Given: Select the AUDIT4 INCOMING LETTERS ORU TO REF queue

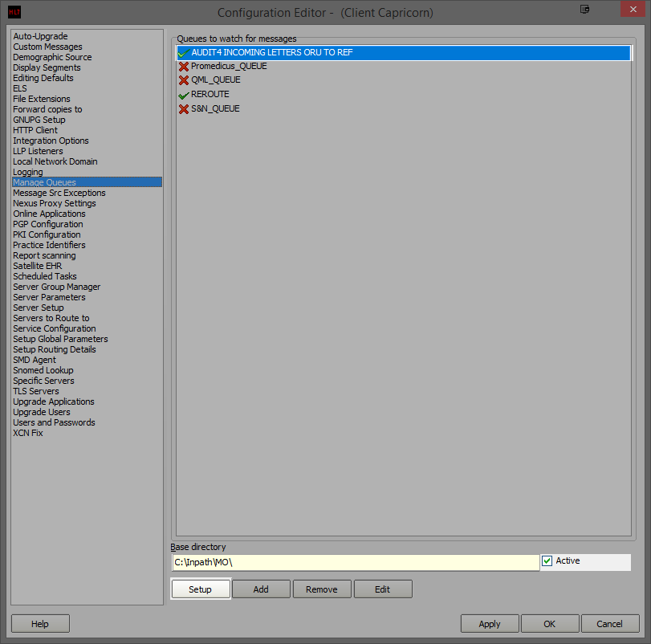Looking at the screenshot, I should [404, 53].
